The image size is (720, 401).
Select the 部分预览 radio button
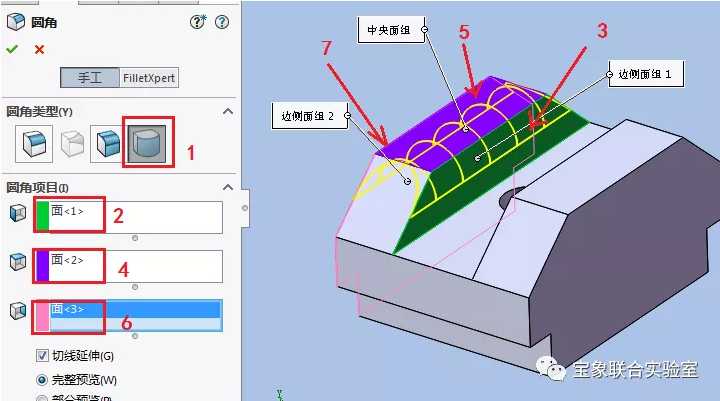pos(42,399)
